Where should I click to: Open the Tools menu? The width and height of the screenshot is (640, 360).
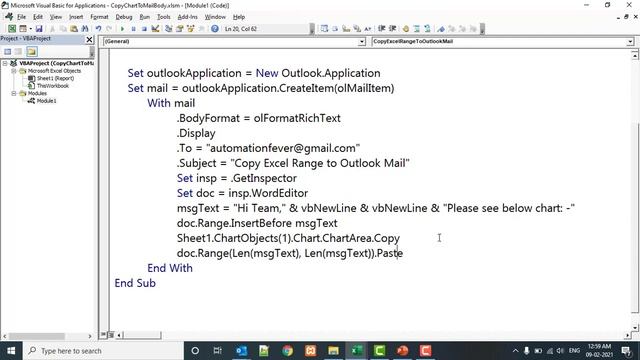coord(163,17)
